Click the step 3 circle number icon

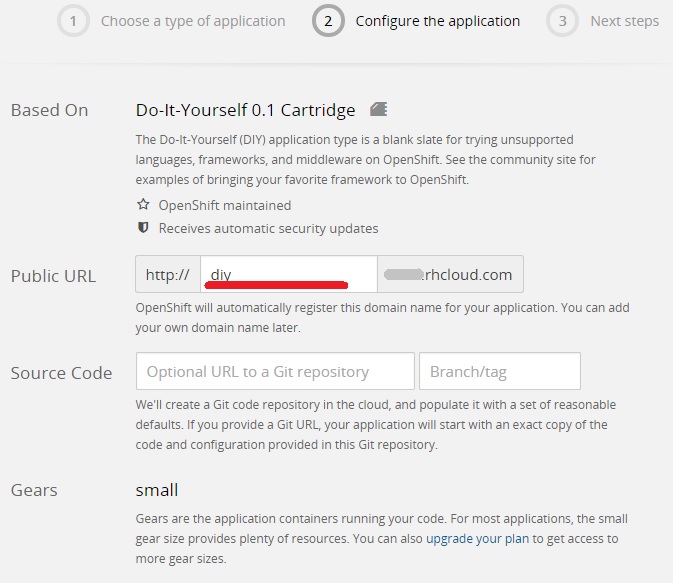563,21
